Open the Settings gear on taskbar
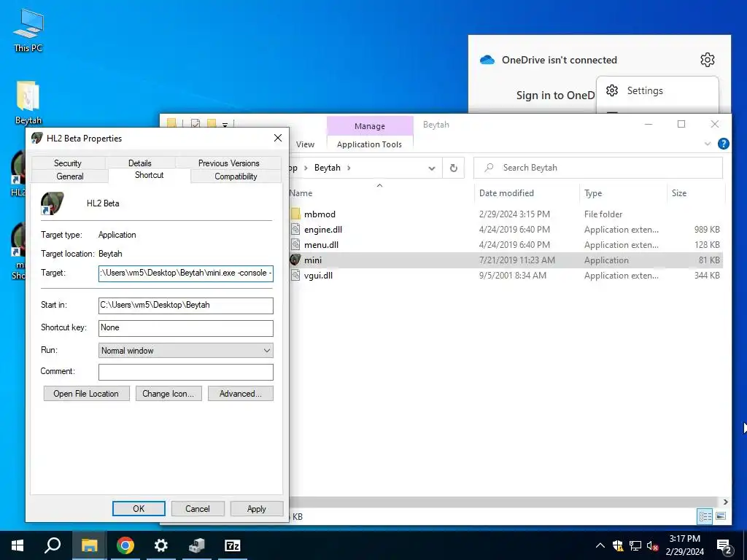The height and width of the screenshot is (560, 747). coord(161,545)
